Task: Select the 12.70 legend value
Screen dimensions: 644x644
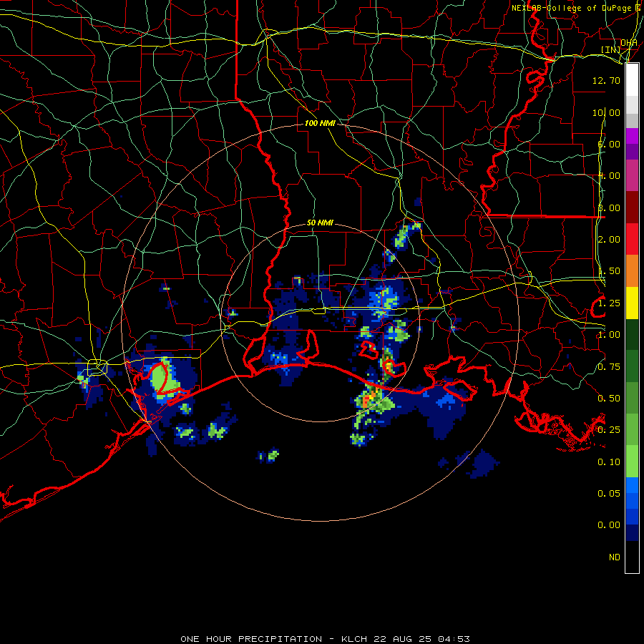Action: 606,80
